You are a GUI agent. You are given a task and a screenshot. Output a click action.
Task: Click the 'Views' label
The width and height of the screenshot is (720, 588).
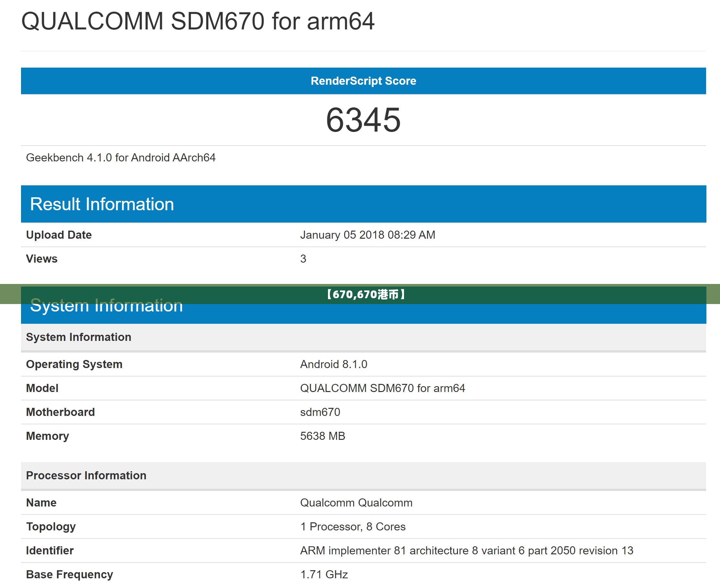pyautogui.click(x=42, y=259)
